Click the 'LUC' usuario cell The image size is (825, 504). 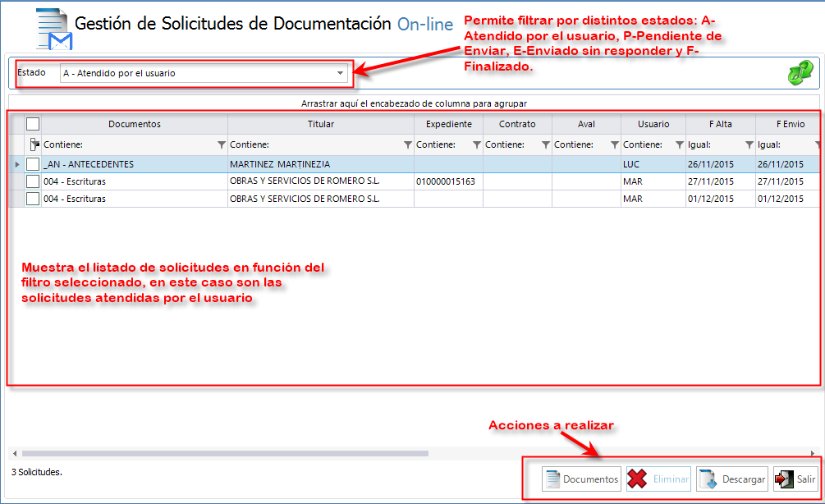653,164
